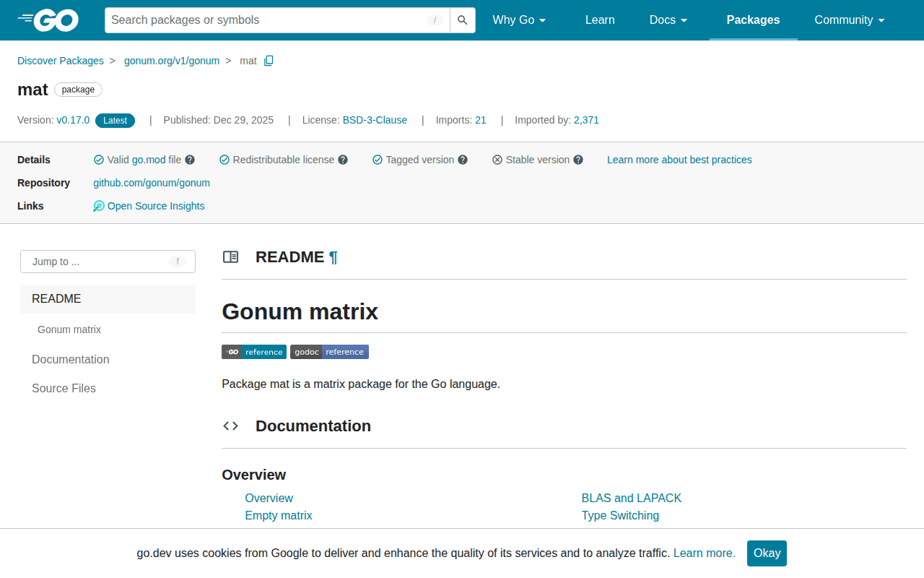Open help for Stable version
Screen dimensions: 924x578
click(x=578, y=160)
